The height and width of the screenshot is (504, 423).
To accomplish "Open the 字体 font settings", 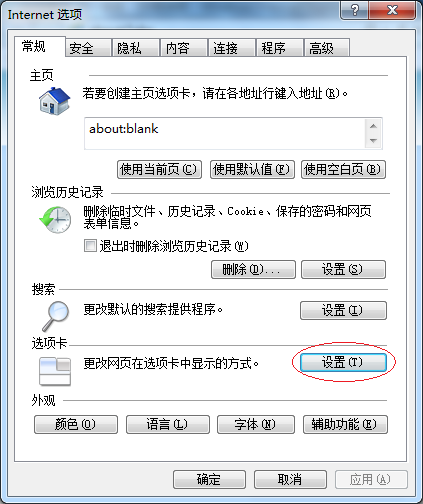I will pos(256,424).
